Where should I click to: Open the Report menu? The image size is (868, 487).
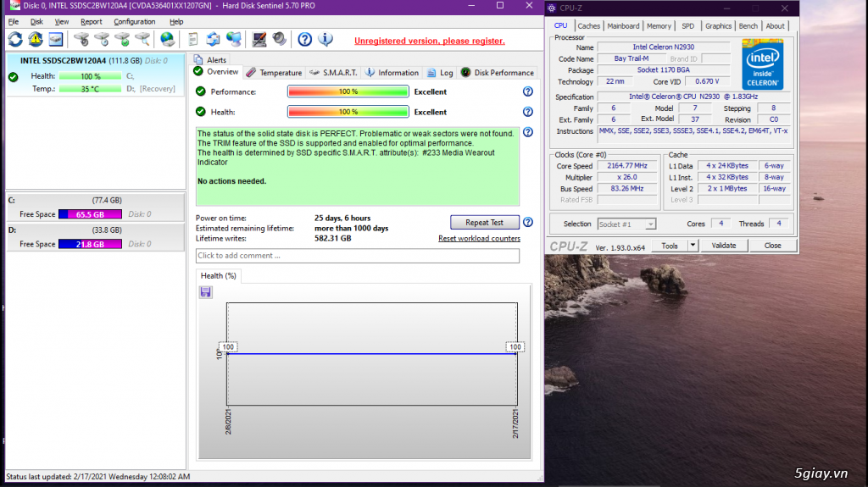coord(92,21)
